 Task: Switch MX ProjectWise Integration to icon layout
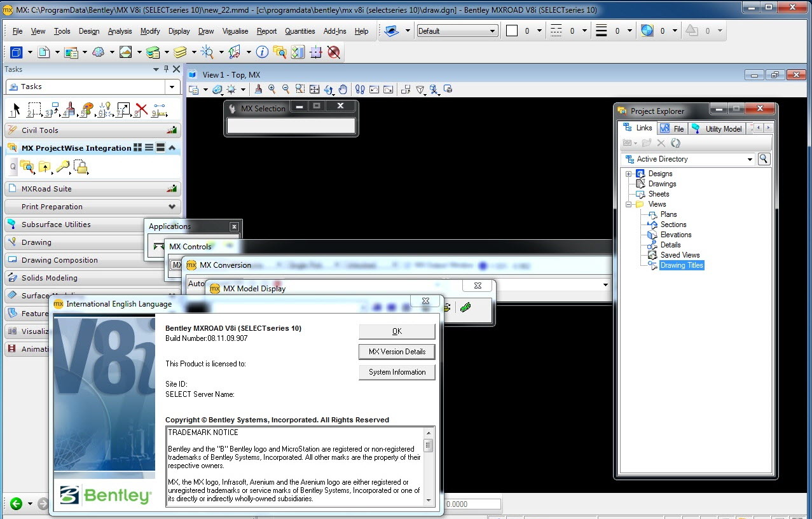[x=137, y=148]
